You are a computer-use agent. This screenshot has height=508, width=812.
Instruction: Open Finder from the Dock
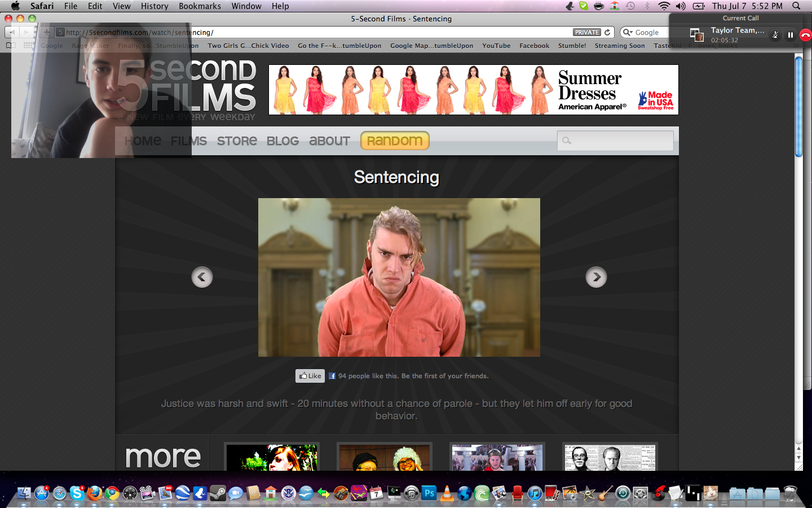24,493
